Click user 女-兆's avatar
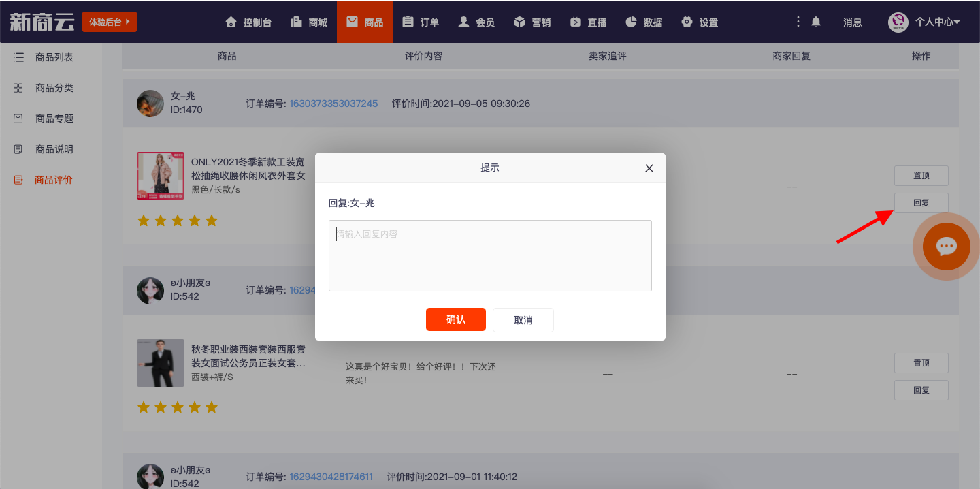 point(150,104)
